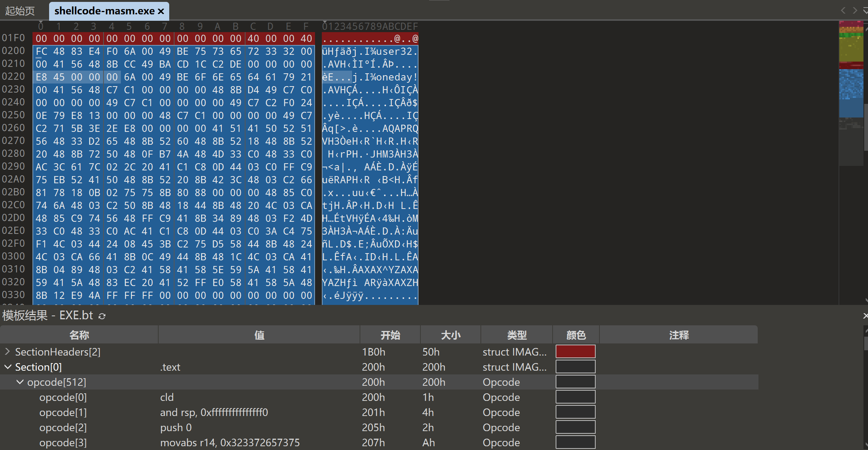Click the 注释 column header
This screenshot has height=450, width=868.
(678, 335)
